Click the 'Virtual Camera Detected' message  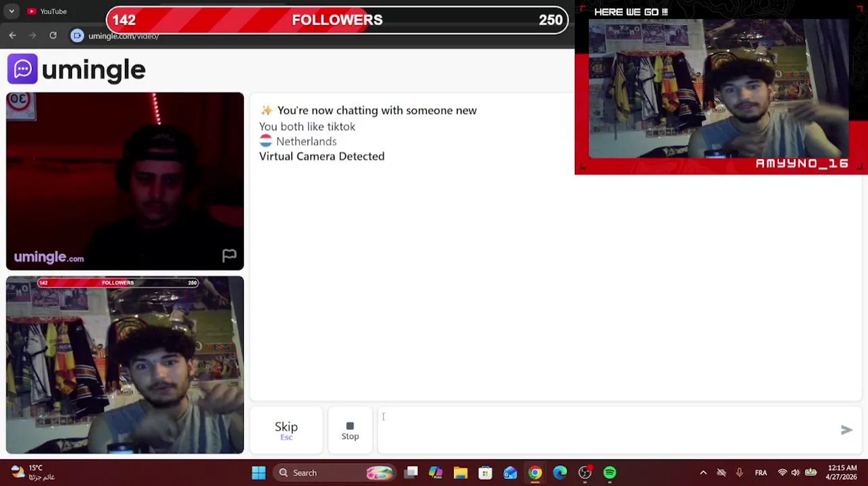tap(322, 156)
